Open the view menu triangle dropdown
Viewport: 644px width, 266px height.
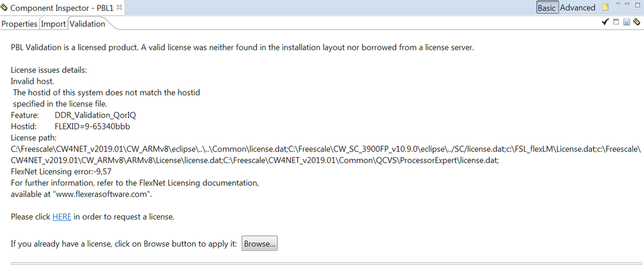[618, 5]
